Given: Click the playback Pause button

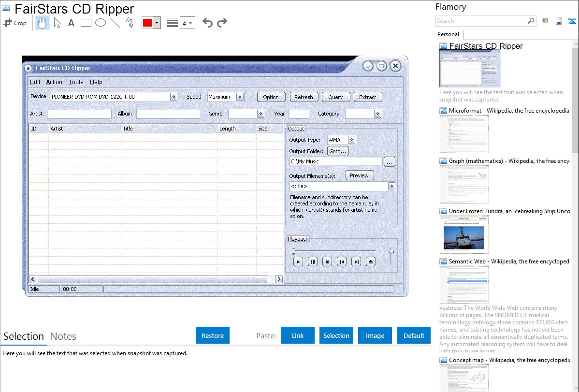Looking at the screenshot, I should tap(312, 262).
